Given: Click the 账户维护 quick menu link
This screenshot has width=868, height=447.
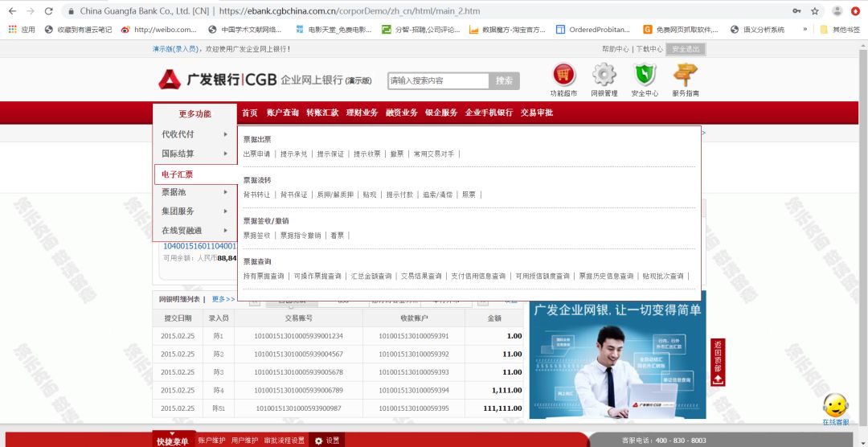Looking at the screenshot, I should (211, 441).
